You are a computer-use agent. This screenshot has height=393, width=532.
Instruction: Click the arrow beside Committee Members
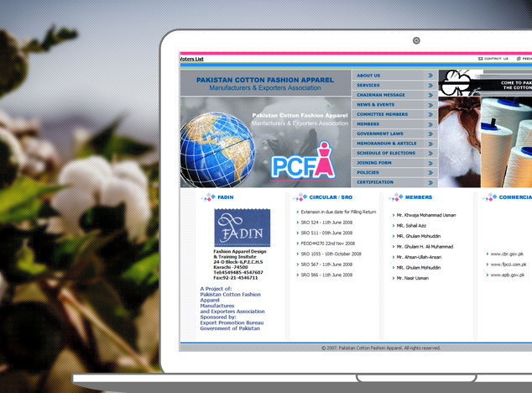point(430,115)
